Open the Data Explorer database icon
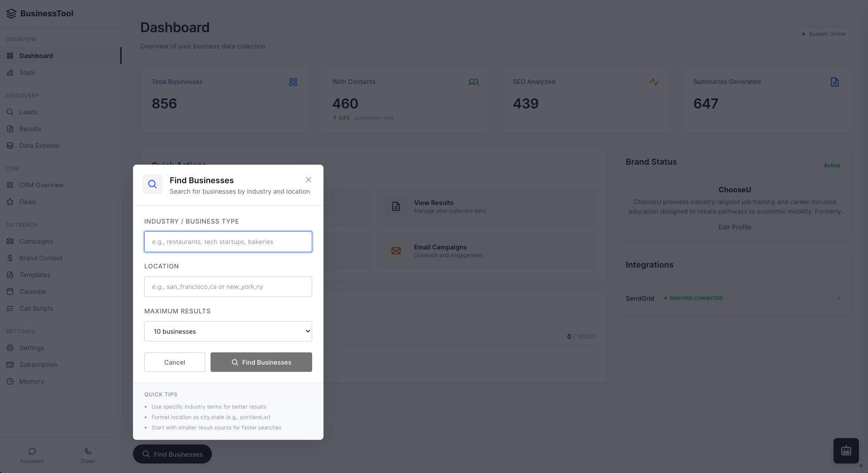The width and height of the screenshot is (868, 473). pos(10,146)
